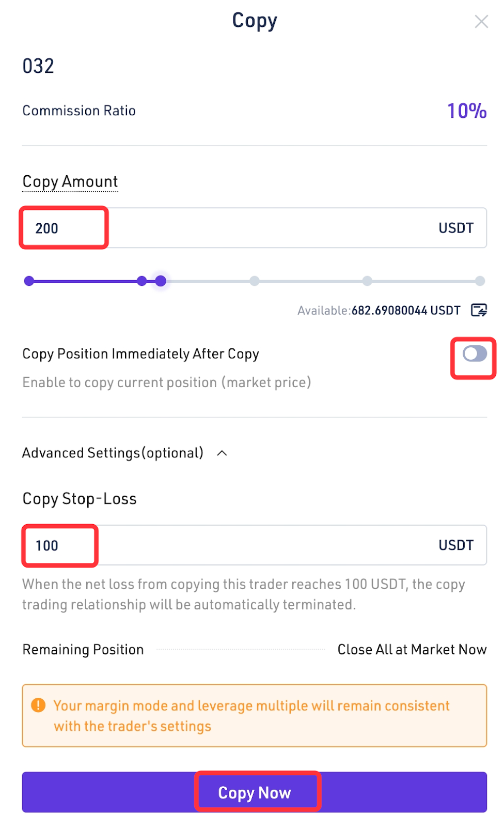Open the Close All at Market Now option
The height and width of the screenshot is (827, 504).
click(412, 650)
